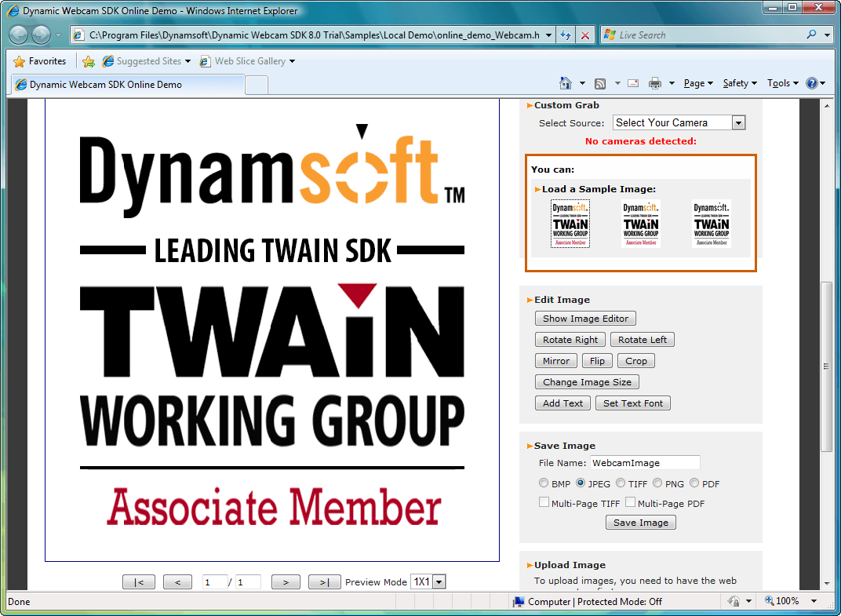Viewport: 841px width, 616px height.
Task: Click the browser Forward arrow button
Action: pyautogui.click(x=42, y=35)
